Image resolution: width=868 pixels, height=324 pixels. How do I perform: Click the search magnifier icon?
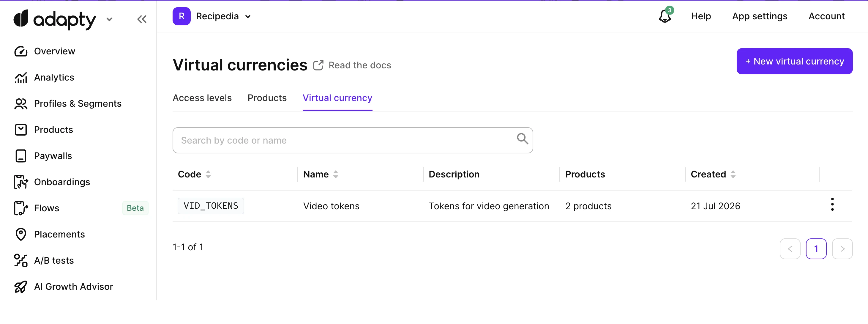click(523, 139)
